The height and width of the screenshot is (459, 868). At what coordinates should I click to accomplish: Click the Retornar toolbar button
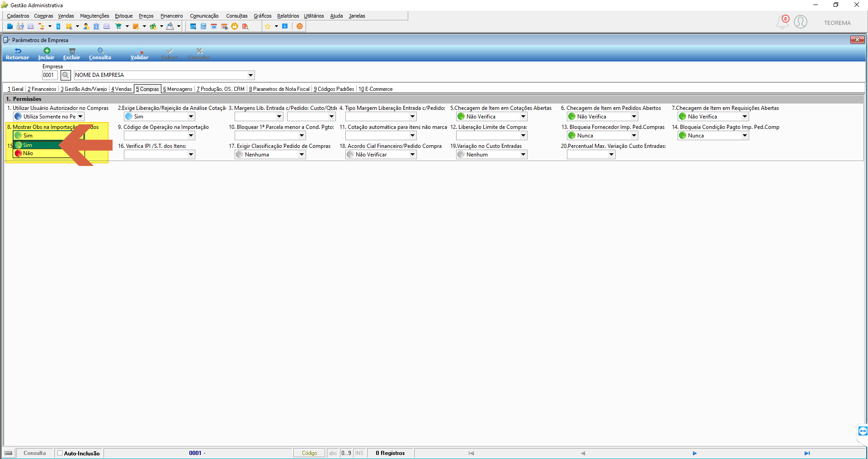pyautogui.click(x=17, y=54)
